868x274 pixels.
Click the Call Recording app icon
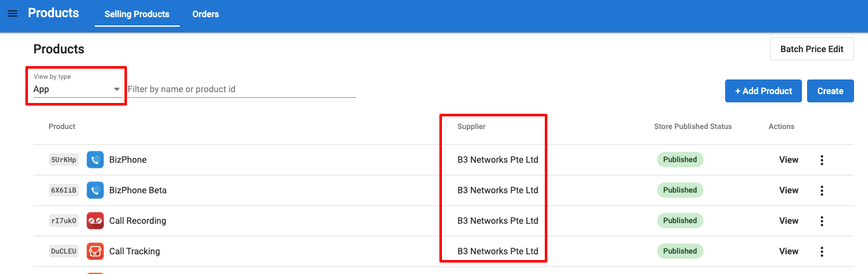[x=95, y=221]
